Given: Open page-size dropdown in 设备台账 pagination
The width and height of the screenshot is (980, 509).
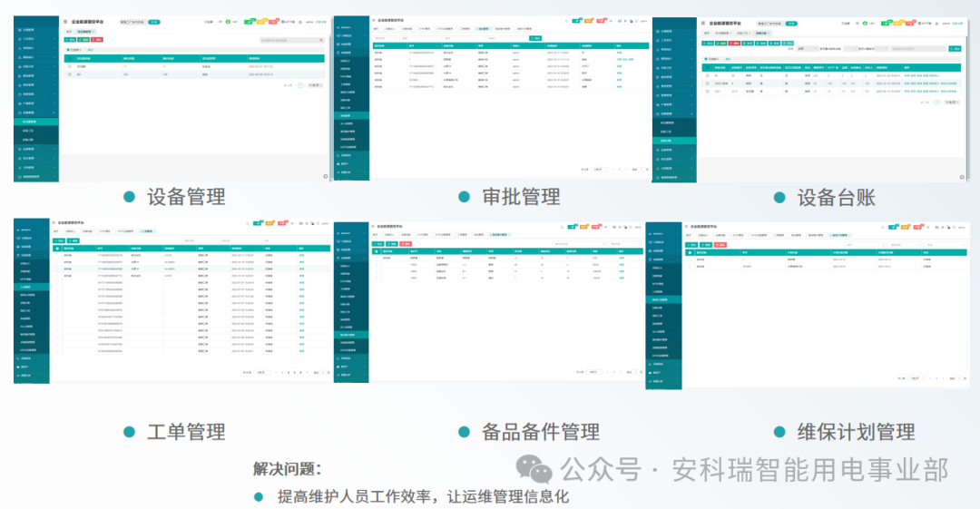Looking at the screenshot, I should click(952, 102).
